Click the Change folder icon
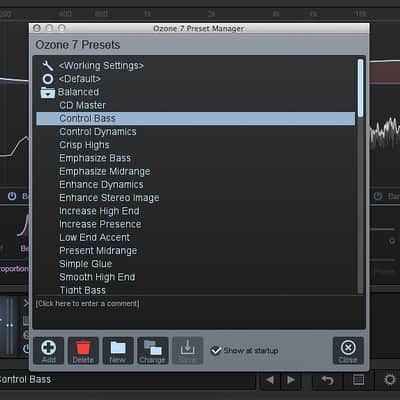This screenshot has height=400, width=400. (153, 350)
